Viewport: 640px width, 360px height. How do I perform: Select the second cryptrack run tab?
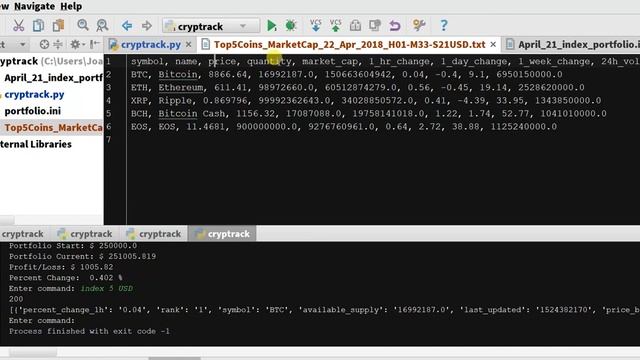85,234
